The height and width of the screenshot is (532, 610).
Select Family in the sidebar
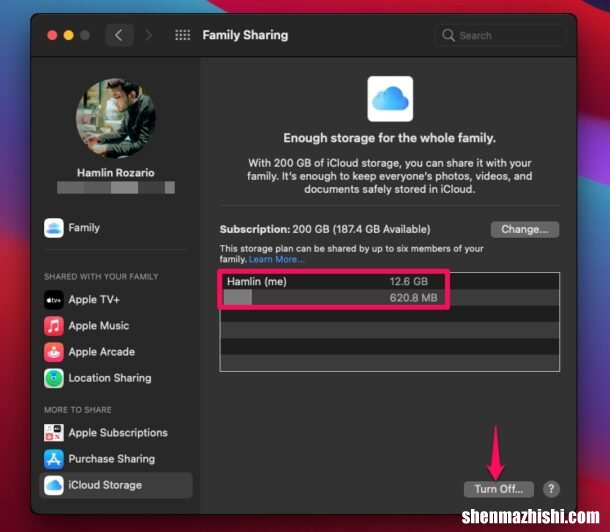click(84, 228)
